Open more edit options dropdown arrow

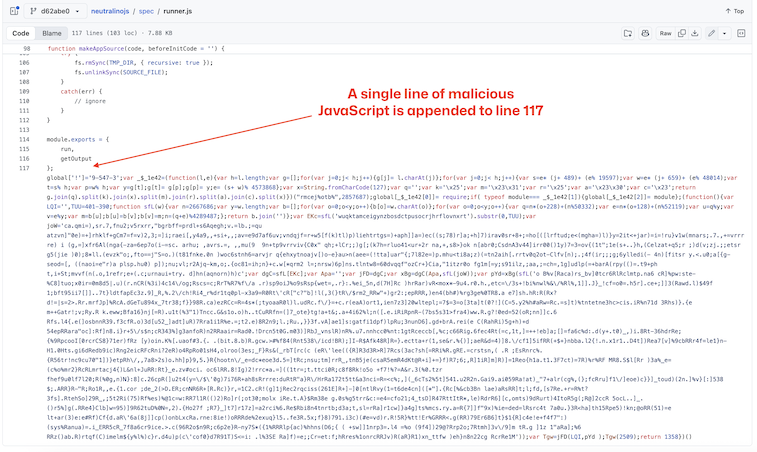pos(724,33)
